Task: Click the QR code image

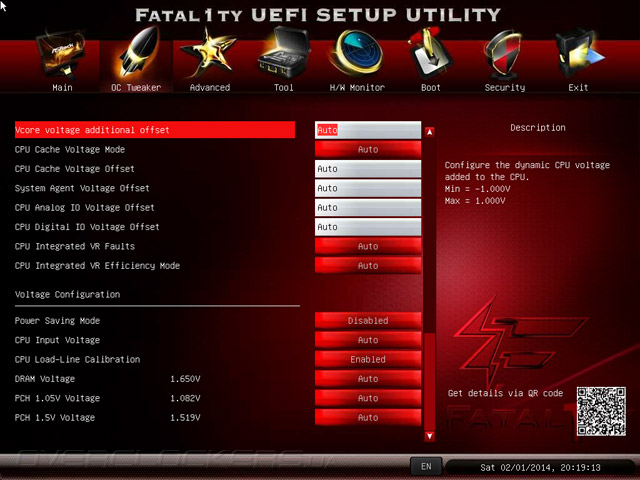Action: pyautogui.click(x=601, y=411)
